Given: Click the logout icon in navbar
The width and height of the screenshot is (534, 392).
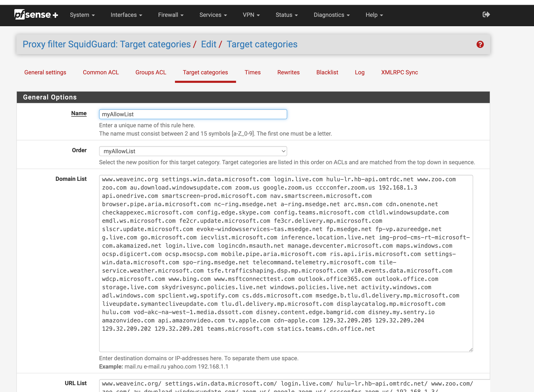Looking at the screenshot, I should pos(486,15).
